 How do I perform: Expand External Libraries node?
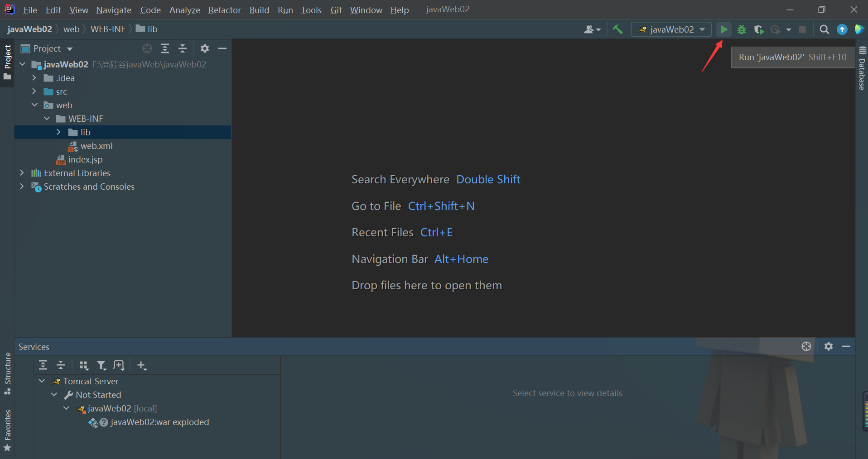22,173
